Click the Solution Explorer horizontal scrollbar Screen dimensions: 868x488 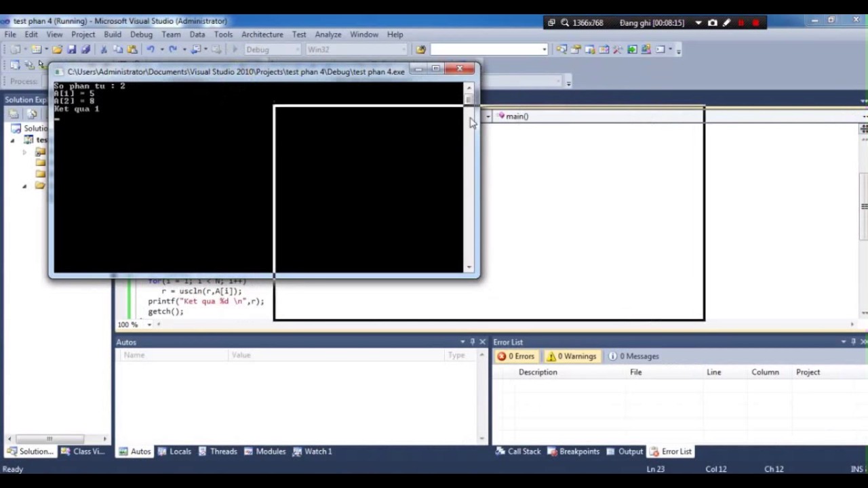58,439
